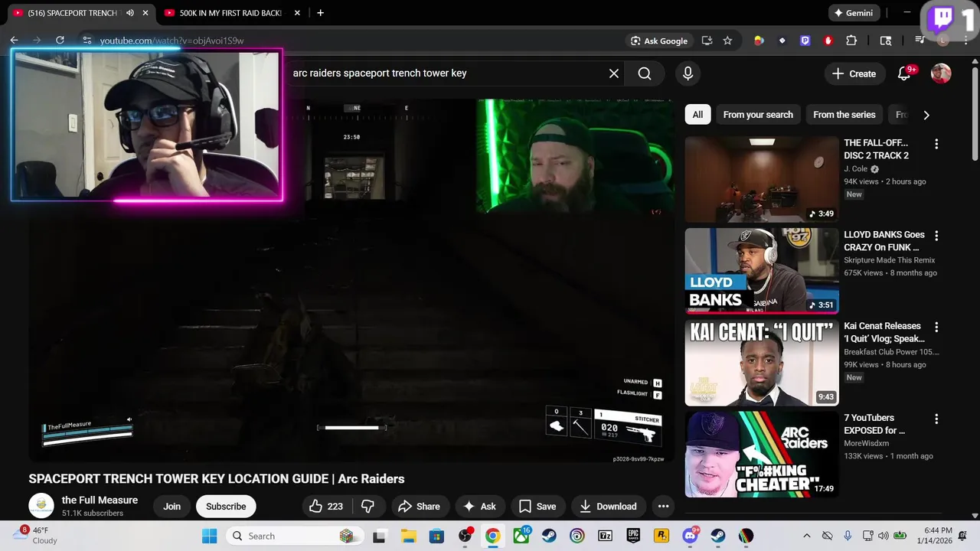Click the Full Measure channel name
This screenshot has height=551, width=980.
100,500
